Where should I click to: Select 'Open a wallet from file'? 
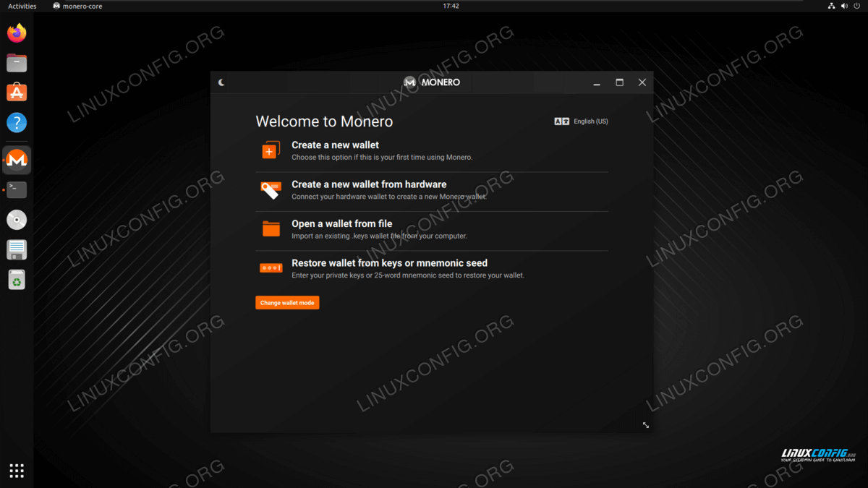432,230
